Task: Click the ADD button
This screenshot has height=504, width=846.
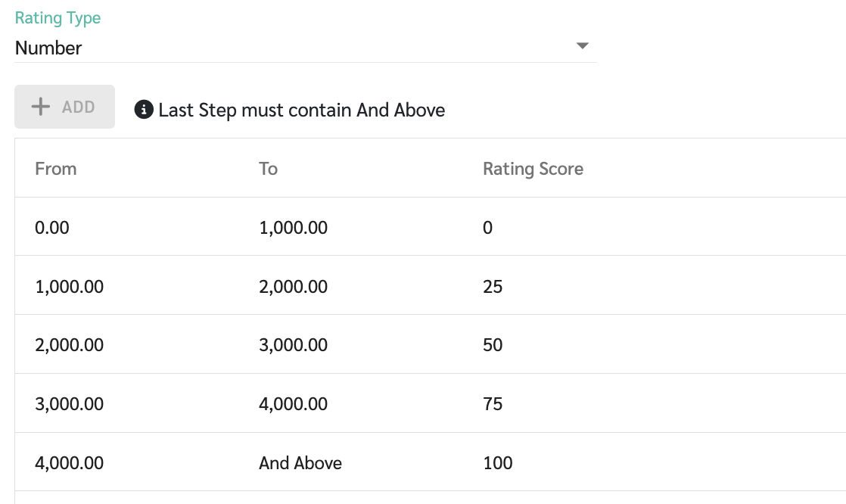Action: tap(64, 107)
